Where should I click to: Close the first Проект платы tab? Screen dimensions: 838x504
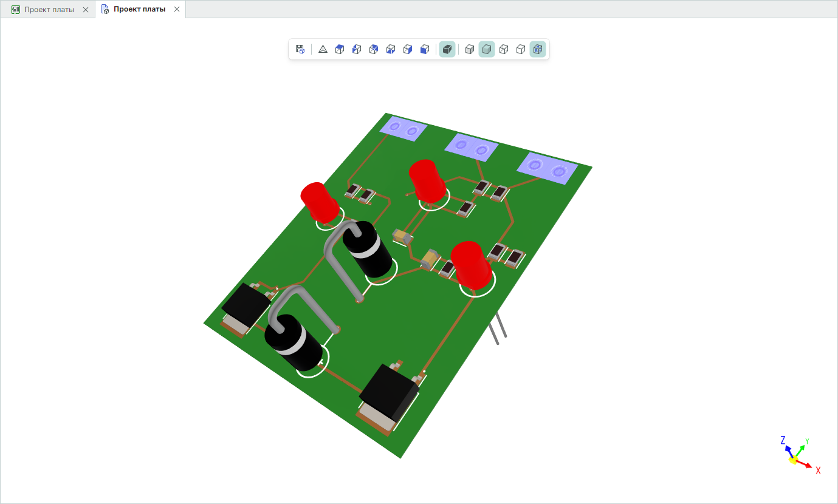point(86,10)
